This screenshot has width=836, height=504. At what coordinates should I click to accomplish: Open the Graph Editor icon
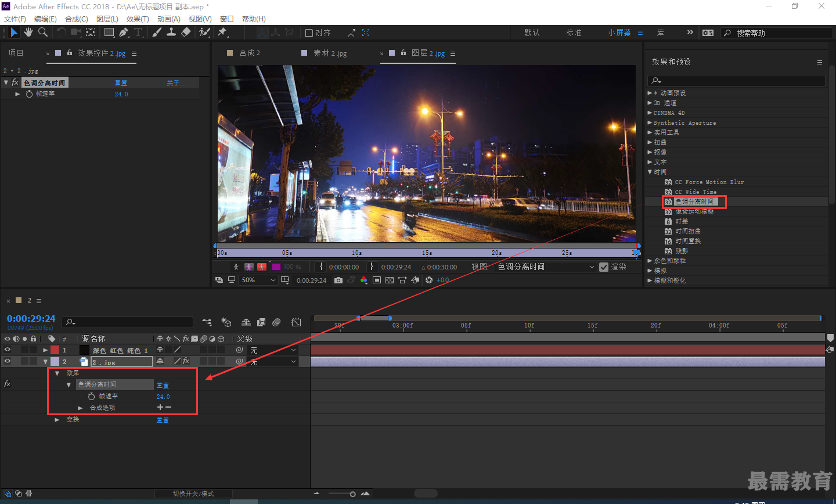point(296,322)
